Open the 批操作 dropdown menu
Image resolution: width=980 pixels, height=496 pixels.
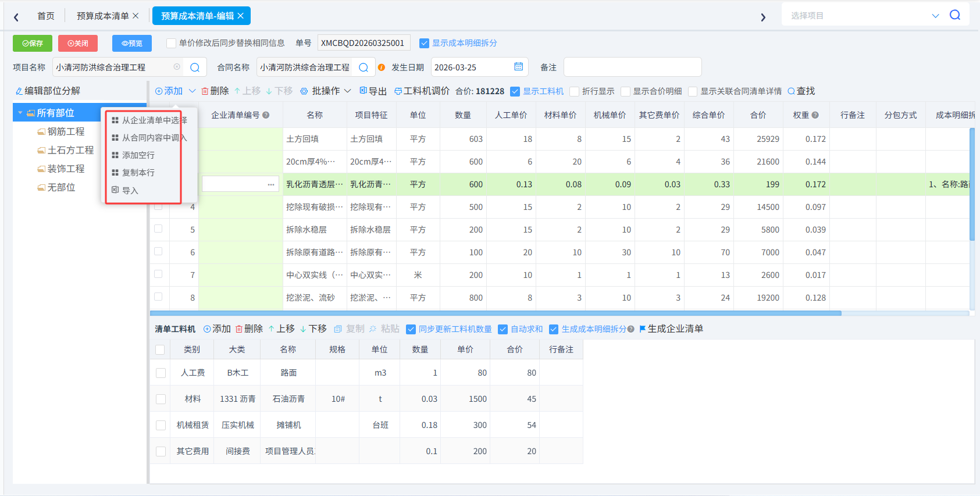tap(326, 91)
